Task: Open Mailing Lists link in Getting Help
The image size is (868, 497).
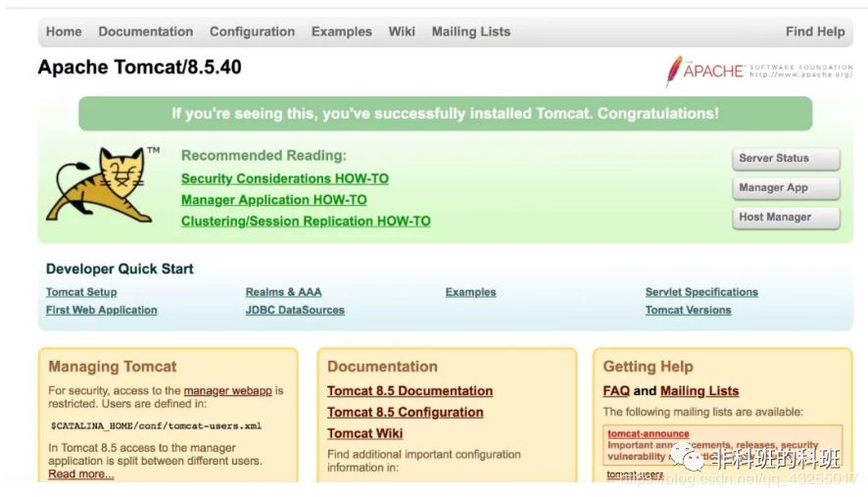Action: coord(699,390)
